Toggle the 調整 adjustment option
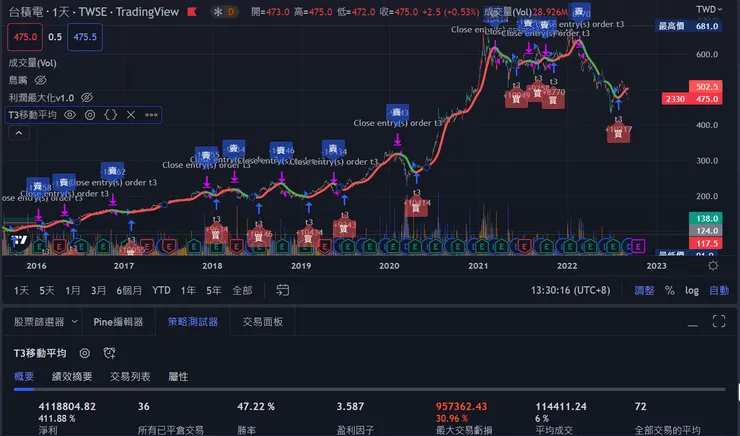Screen dimensions: 740x436 coord(644,290)
